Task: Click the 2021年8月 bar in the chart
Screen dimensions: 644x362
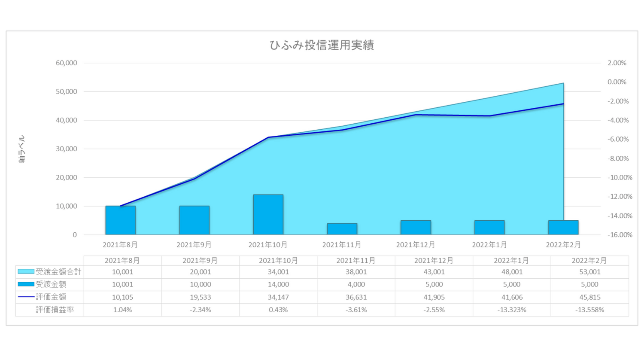Action: coord(121,220)
